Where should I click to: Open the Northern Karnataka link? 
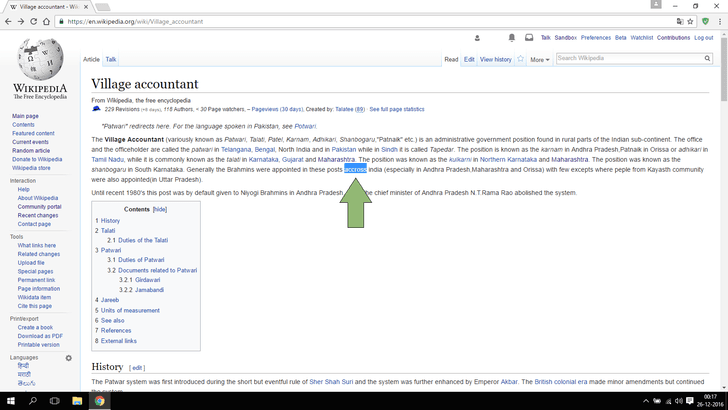pos(508,160)
